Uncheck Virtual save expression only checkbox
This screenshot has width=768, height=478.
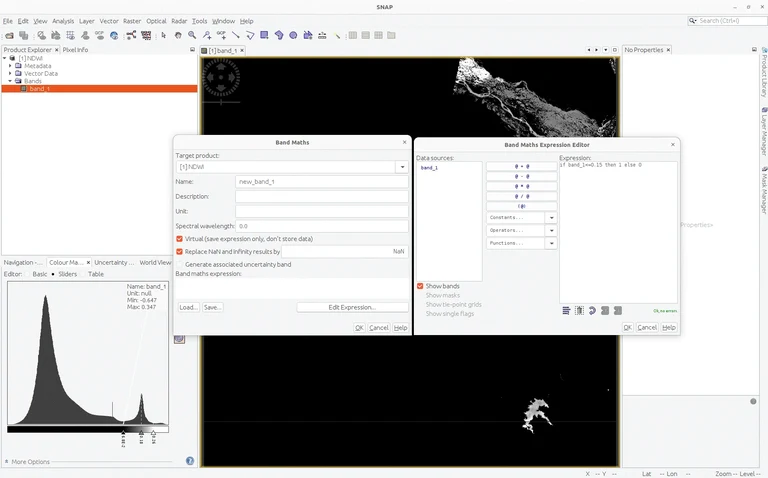coord(180,239)
